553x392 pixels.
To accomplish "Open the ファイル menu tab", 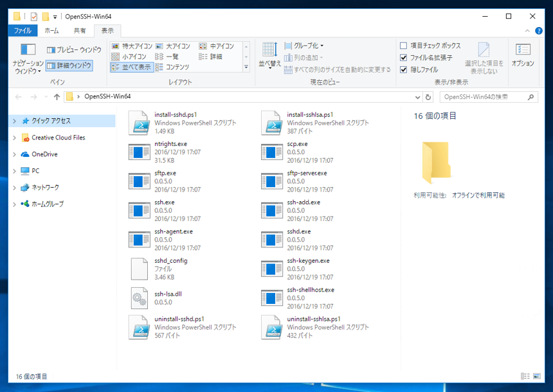I will (23, 31).
